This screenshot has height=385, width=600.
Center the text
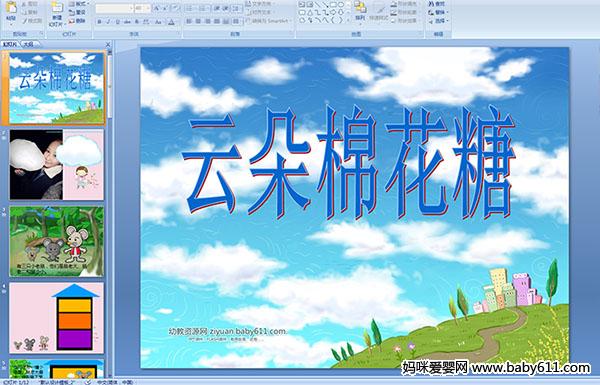click(x=198, y=21)
